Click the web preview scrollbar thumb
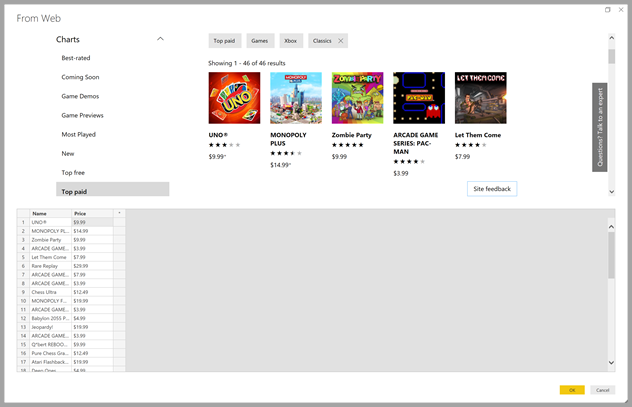This screenshot has height=407, width=632. 611,56
